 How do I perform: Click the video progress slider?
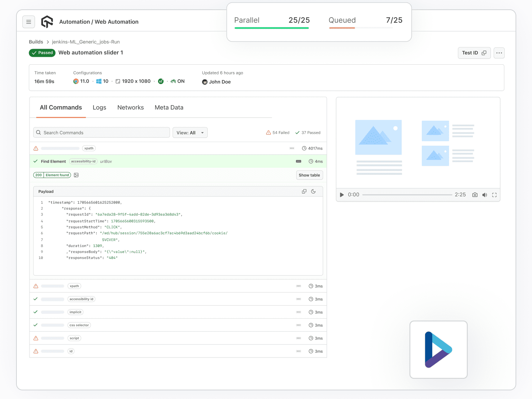tap(407, 195)
